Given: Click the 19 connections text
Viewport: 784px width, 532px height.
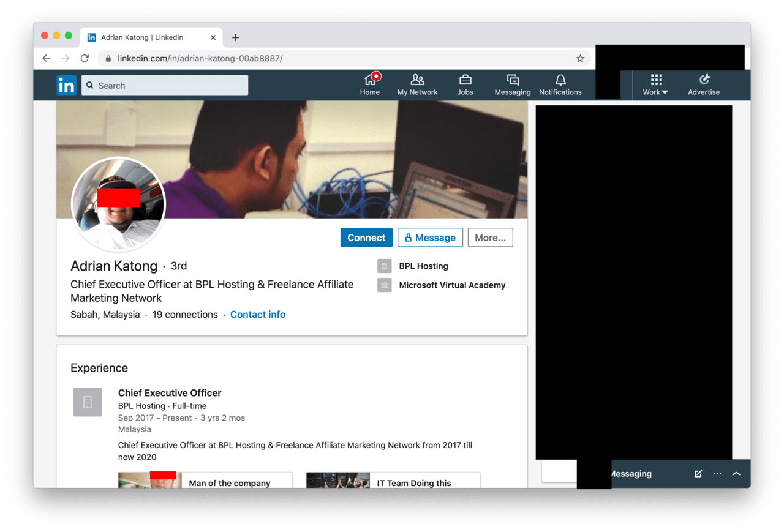Looking at the screenshot, I should click(x=185, y=314).
